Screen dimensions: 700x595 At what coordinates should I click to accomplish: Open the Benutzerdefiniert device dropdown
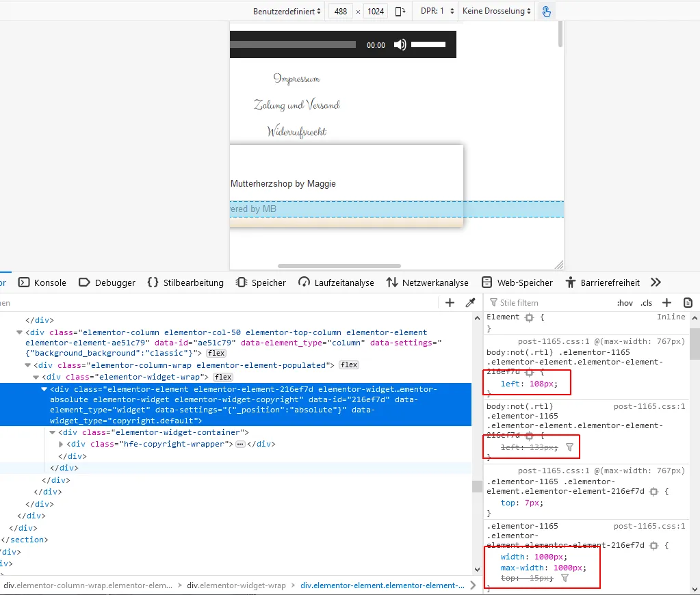tap(287, 11)
